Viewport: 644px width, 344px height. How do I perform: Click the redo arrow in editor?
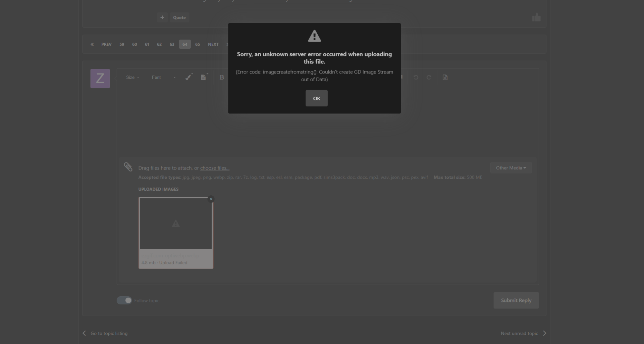pyautogui.click(x=429, y=78)
